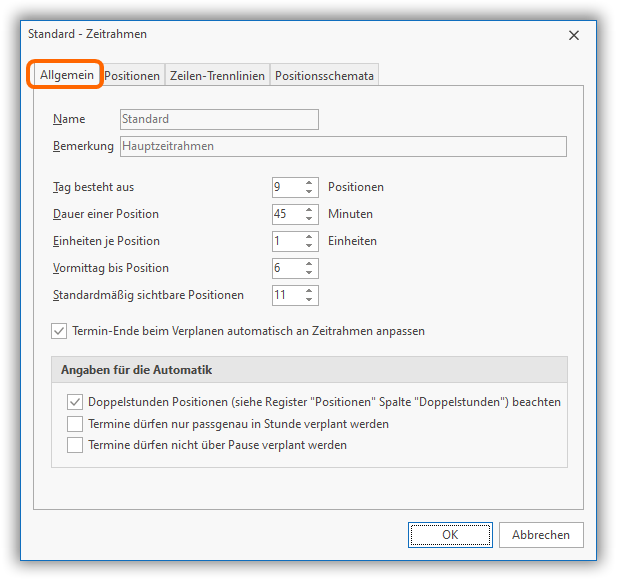The height and width of the screenshot is (581, 617).
Task: Go to the Positionsschemata tab
Action: point(324,76)
